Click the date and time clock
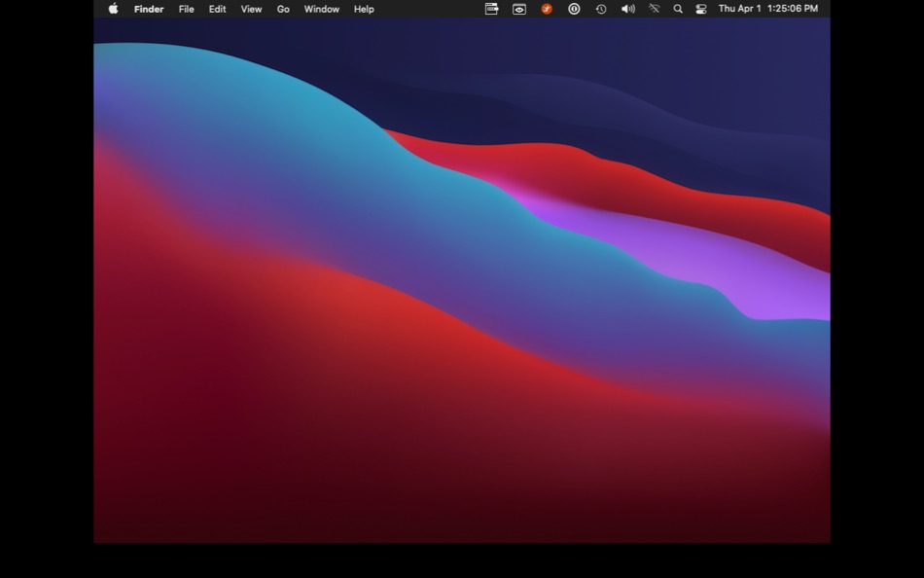 tap(767, 9)
